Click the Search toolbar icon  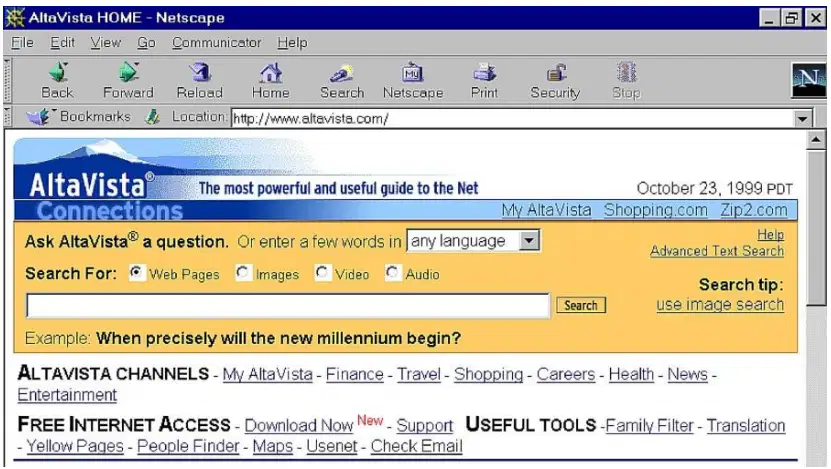(342, 73)
